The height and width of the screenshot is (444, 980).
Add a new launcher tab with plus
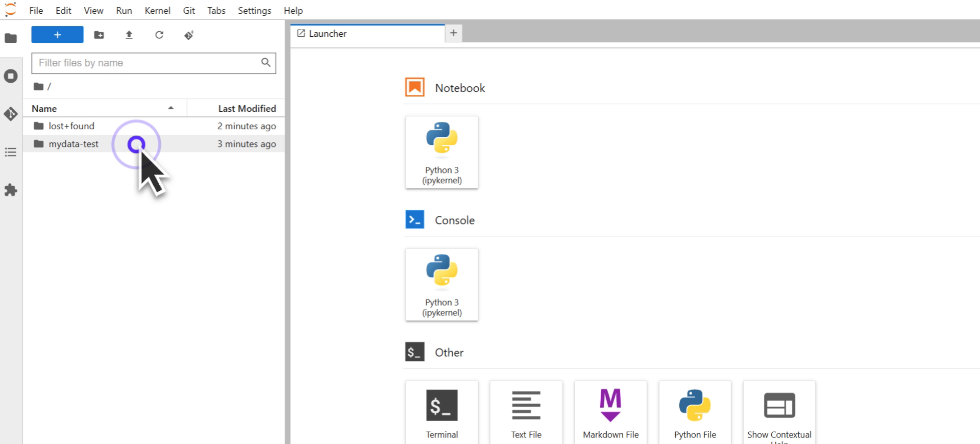click(x=453, y=33)
